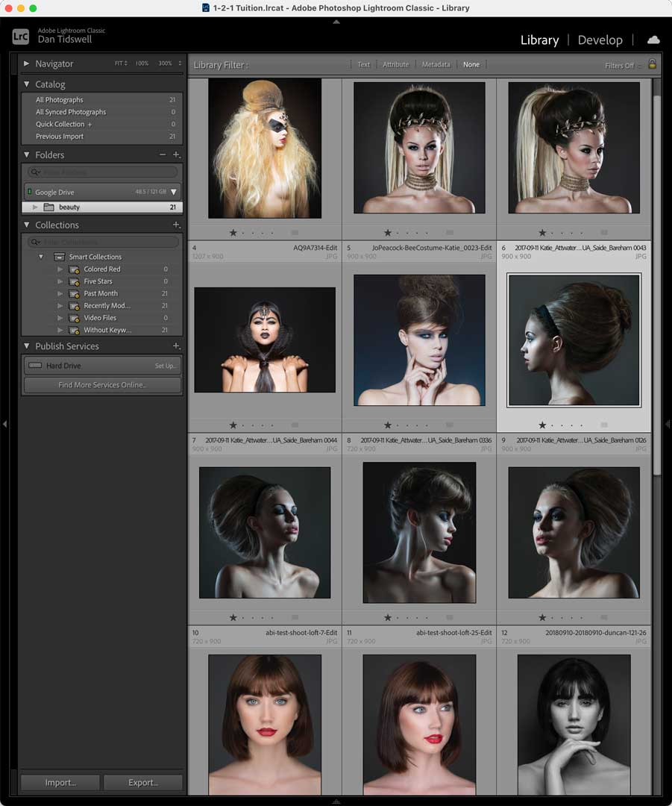Image resolution: width=672 pixels, height=806 pixels.
Task: Select the black-and-white duncan portrait thumbnail
Action: [x=574, y=724]
